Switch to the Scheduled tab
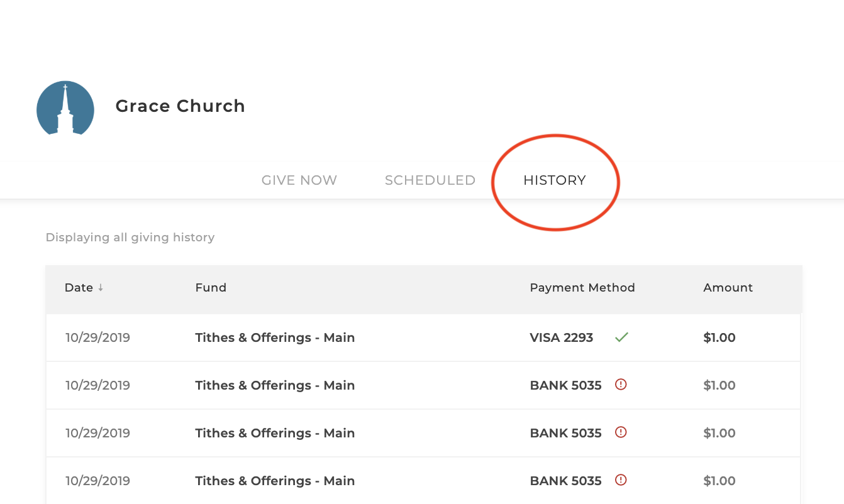 point(430,180)
